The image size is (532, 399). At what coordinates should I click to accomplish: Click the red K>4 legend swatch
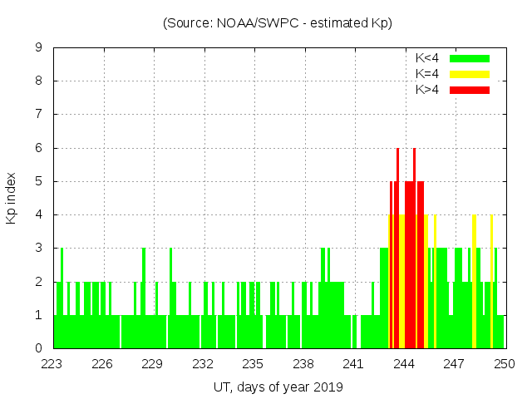coord(470,89)
